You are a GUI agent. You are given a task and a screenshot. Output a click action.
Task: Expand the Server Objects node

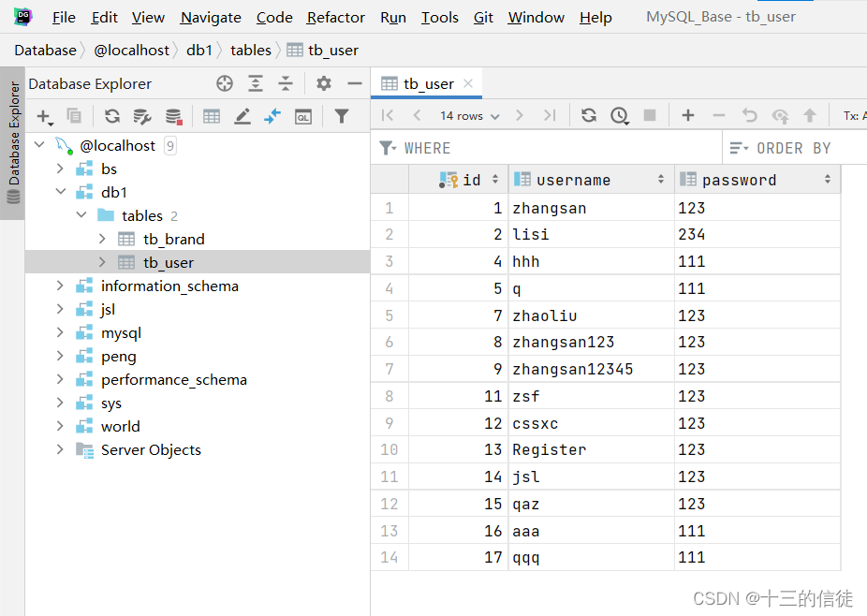pyautogui.click(x=60, y=449)
